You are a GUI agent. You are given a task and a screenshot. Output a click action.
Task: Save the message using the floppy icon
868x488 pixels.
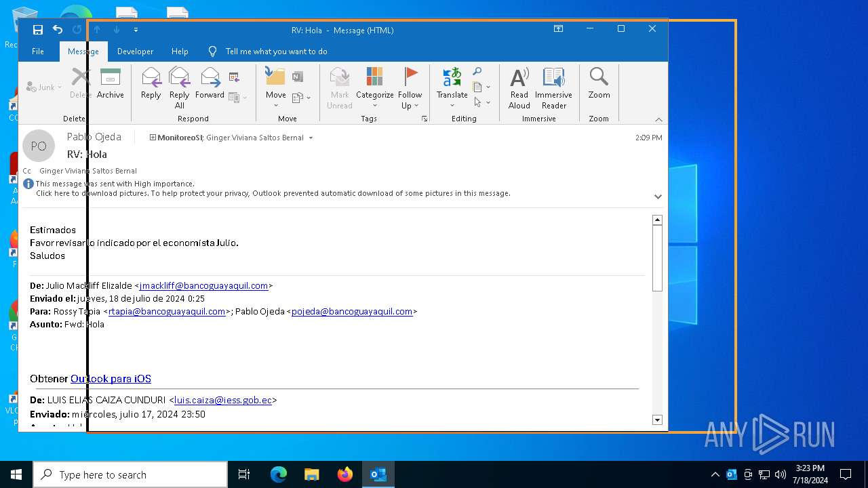point(38,30)
